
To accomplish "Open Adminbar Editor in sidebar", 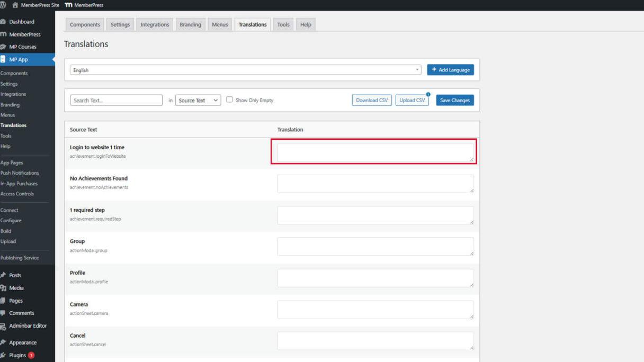I will pos(28,325).
